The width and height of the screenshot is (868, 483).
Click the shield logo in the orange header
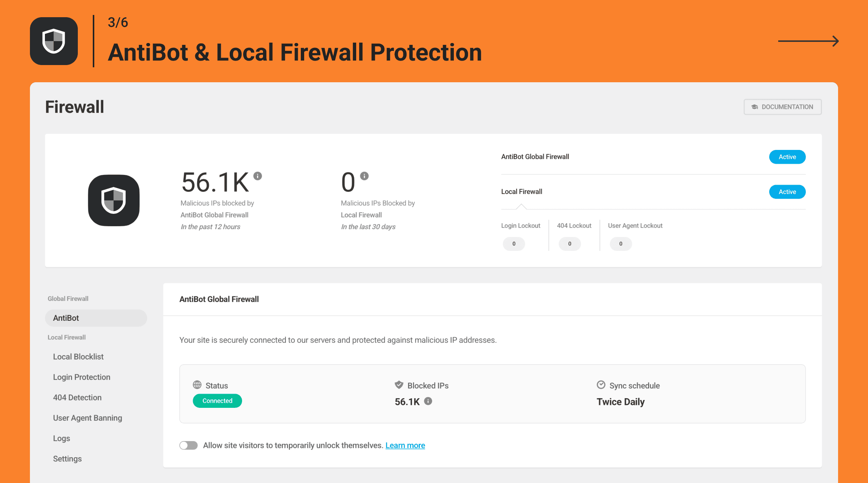[x=54, y=40]
